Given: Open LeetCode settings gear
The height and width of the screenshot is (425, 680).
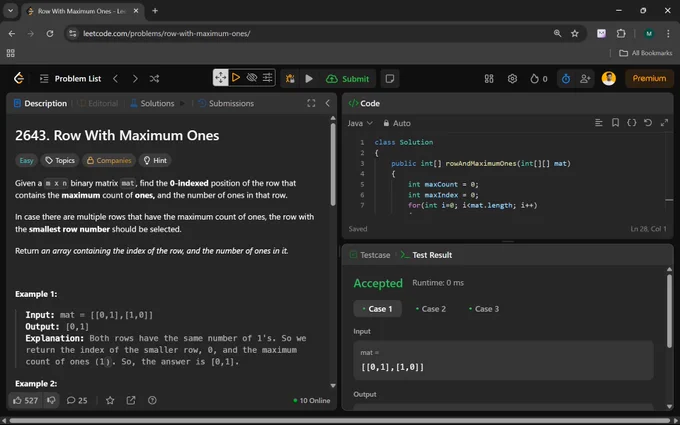Looking at the screenshot, I should point(512,78).
